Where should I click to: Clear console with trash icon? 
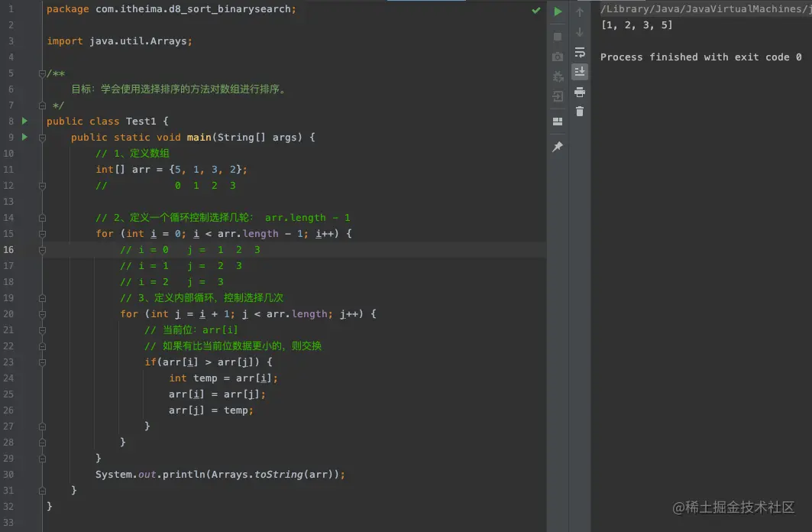pyautogui.click(x=580, y=112)
